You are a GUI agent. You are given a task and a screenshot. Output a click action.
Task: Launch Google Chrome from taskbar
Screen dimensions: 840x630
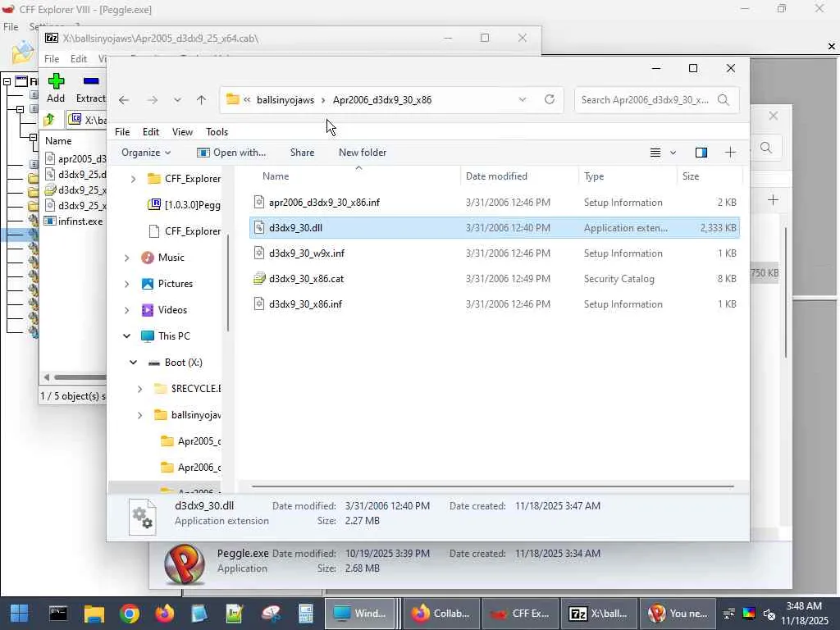click(129, 614)
